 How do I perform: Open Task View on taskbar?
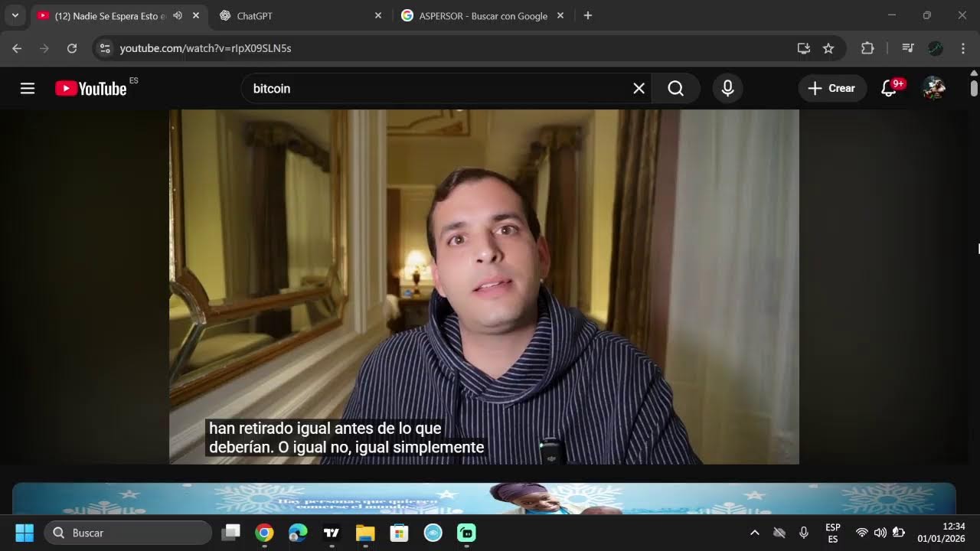point(230,533)
